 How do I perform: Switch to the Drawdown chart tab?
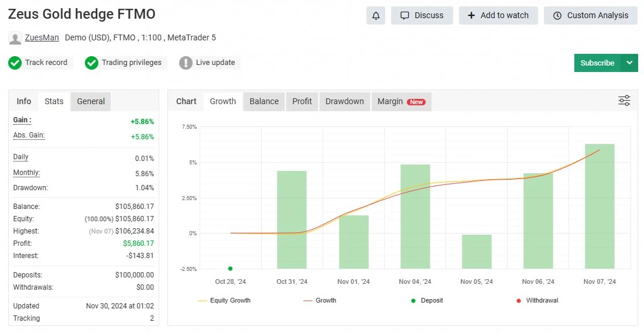(x=344, y=101)
